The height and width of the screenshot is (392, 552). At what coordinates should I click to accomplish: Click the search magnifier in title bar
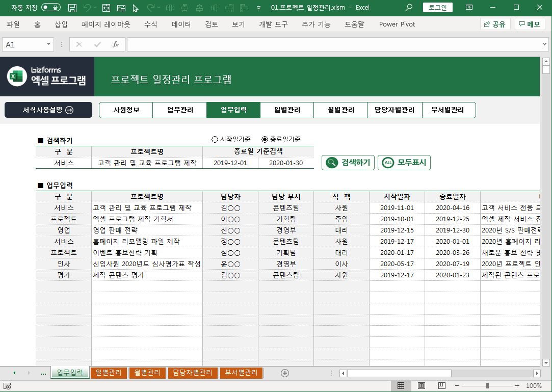tap(409, 8)
